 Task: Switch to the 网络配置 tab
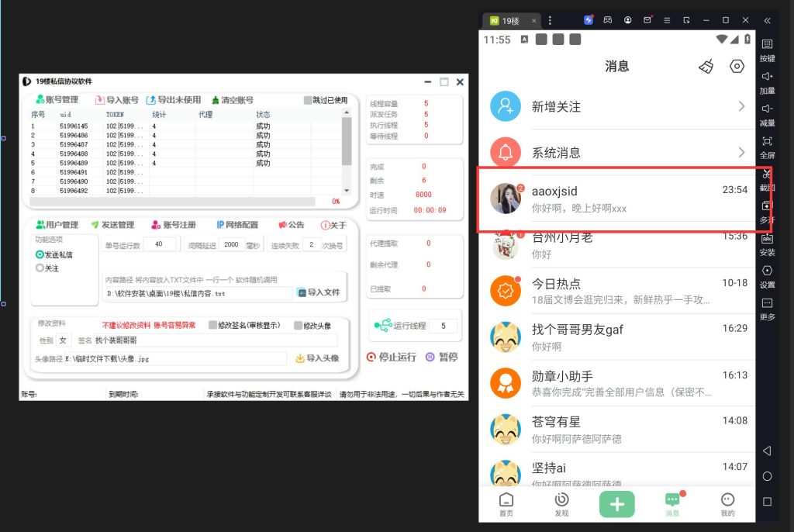pos(237,225)
